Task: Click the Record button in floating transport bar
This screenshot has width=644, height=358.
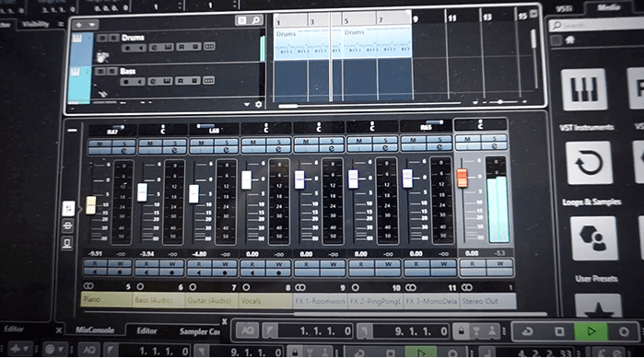Action: [624, 331]
